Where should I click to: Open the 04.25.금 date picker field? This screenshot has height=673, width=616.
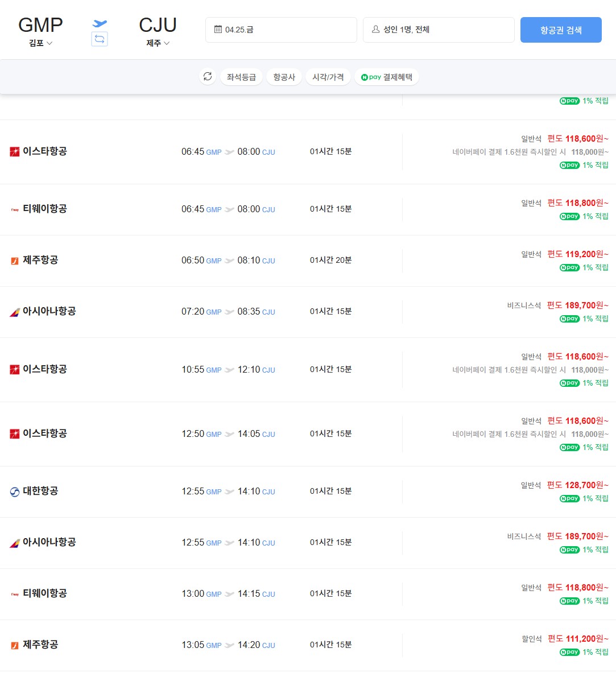coord(281,30)
